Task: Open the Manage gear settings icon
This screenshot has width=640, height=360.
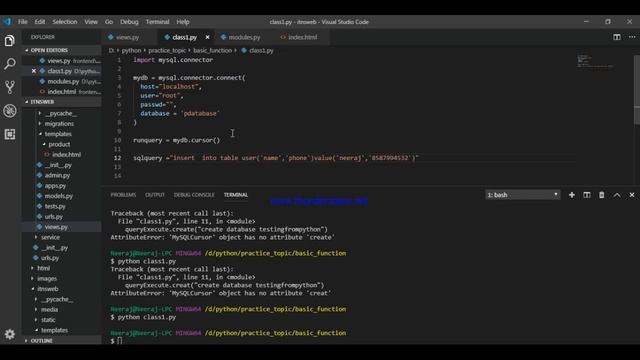Action: (10, 334)
